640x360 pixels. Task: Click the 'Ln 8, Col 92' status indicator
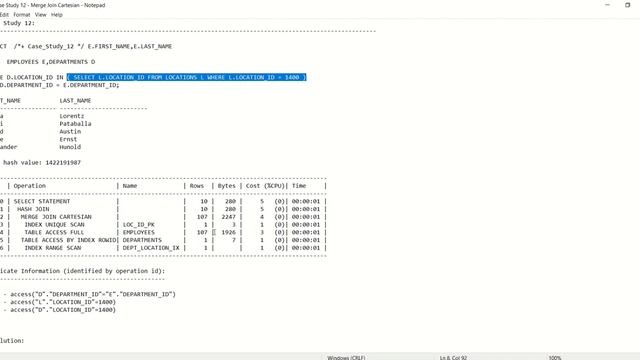(453, 358)
